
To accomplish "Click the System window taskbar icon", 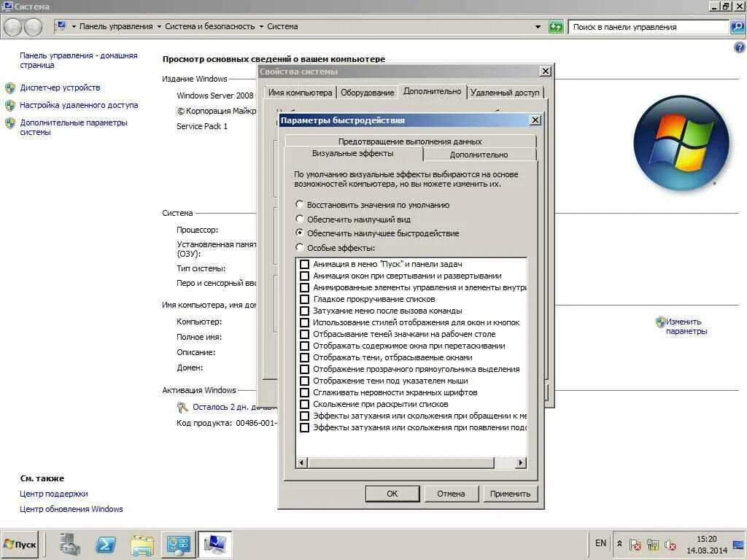I will 214,544.
